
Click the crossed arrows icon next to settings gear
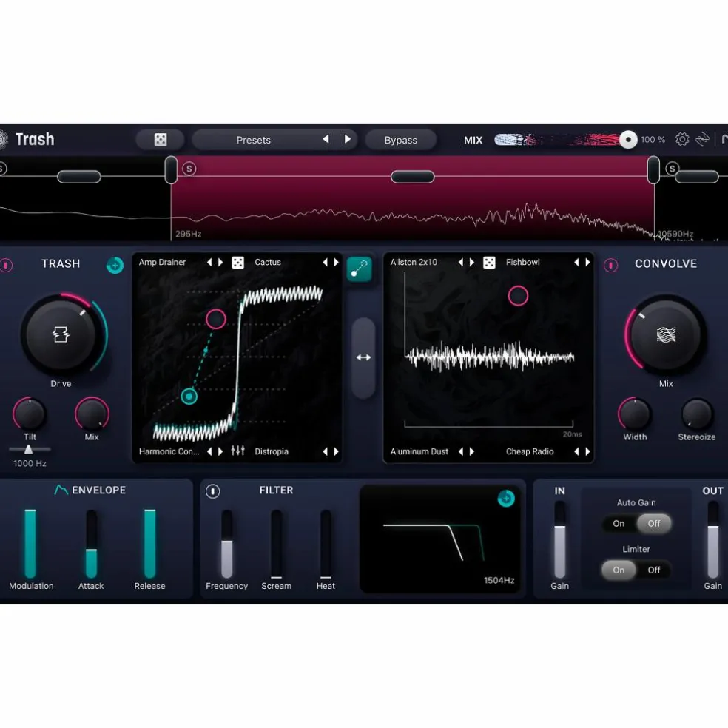702,139
